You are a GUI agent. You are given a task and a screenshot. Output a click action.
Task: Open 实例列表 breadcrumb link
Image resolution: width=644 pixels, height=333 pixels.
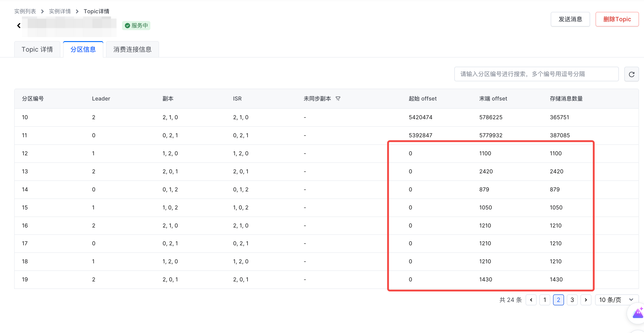(x=25, y=11)
